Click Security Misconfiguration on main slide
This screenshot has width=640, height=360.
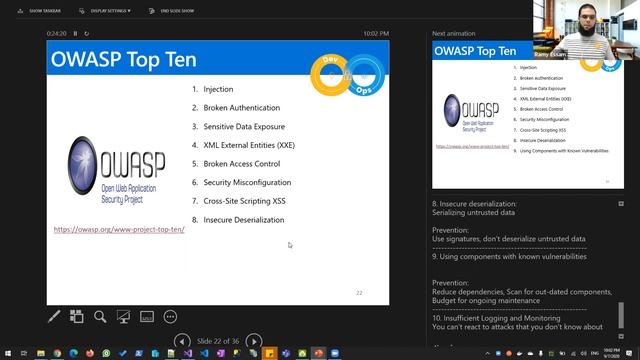(x=247, y=182)
